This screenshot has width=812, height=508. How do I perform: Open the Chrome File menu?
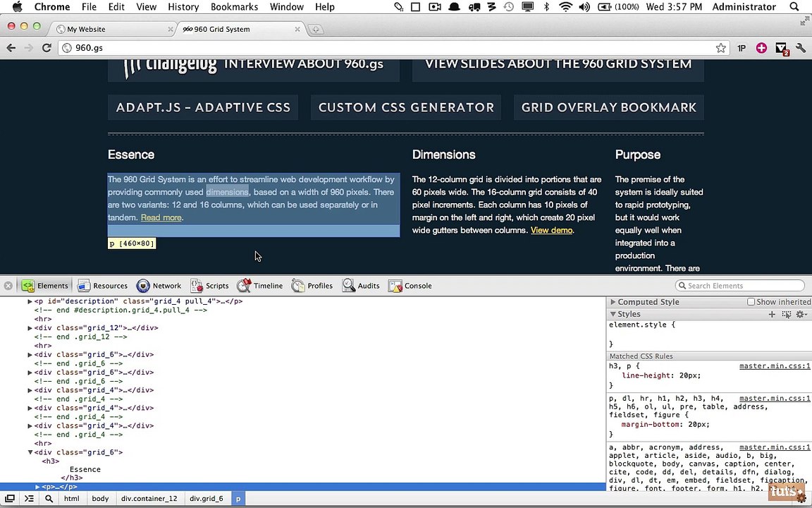click(89, 7)
